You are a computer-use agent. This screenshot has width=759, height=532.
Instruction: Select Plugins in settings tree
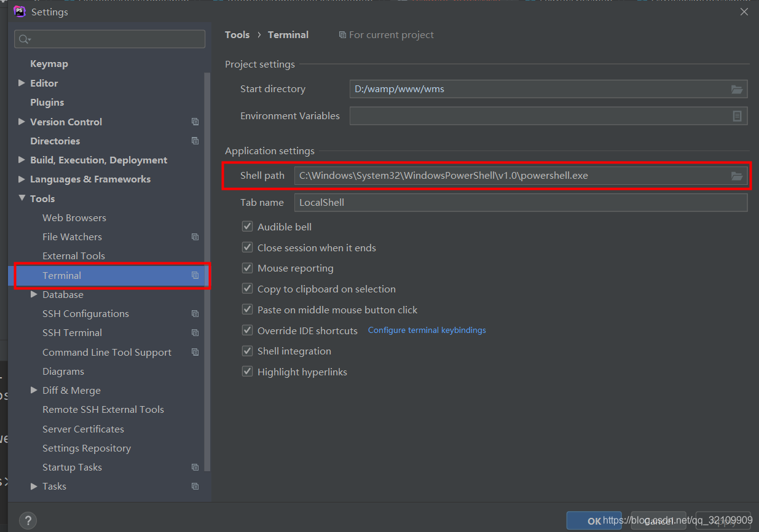pos(47,102)
